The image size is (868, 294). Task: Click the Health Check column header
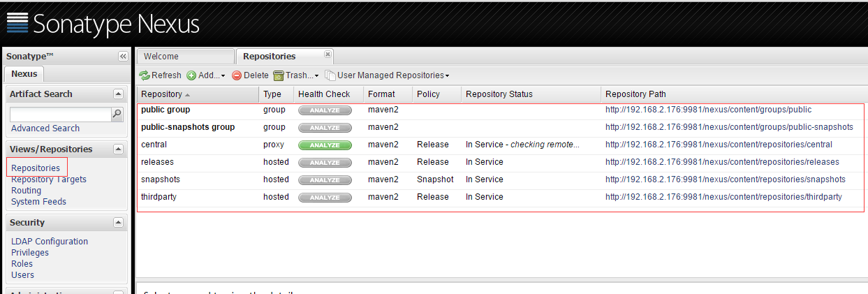point(328,94)
